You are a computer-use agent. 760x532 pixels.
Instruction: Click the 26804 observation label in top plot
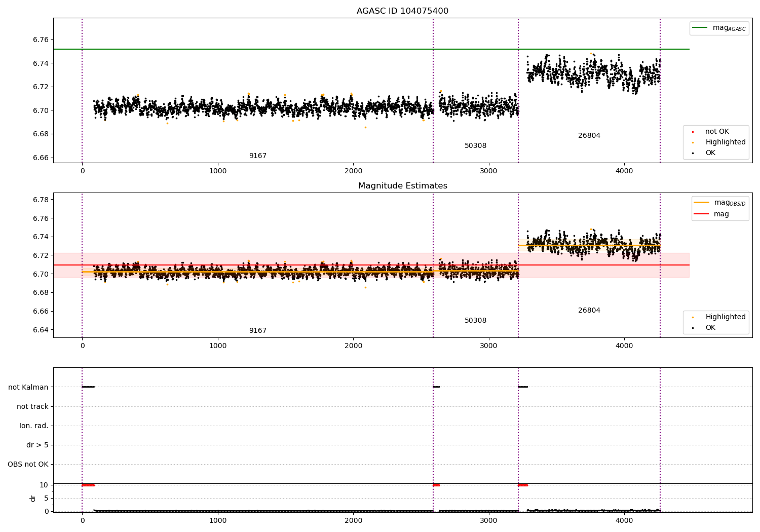(589, 135)
